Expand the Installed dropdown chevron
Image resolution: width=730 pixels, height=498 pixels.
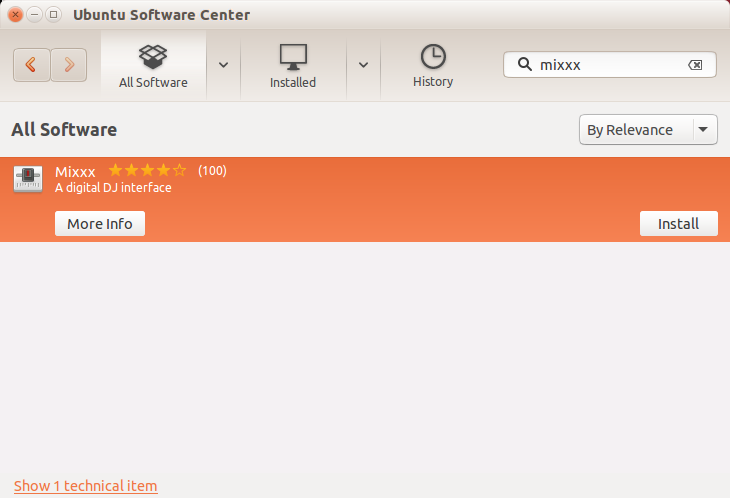364,65
